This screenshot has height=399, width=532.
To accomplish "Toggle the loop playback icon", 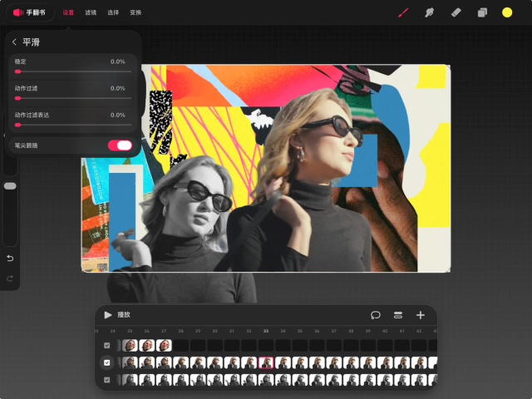I will [x=376, y=315].
